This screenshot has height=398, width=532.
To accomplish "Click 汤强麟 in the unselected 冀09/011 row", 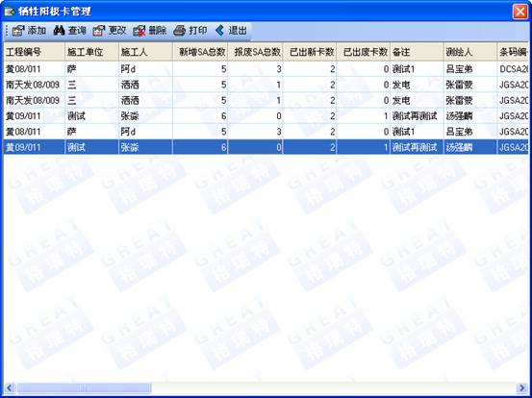I will [x=470, y=116].
